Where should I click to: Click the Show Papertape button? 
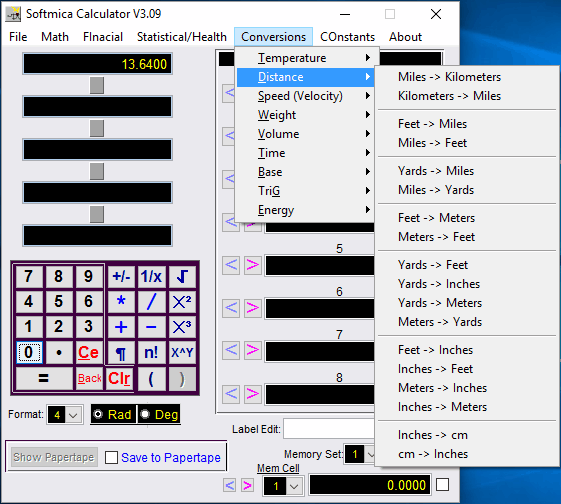click(x=54, y=457)
